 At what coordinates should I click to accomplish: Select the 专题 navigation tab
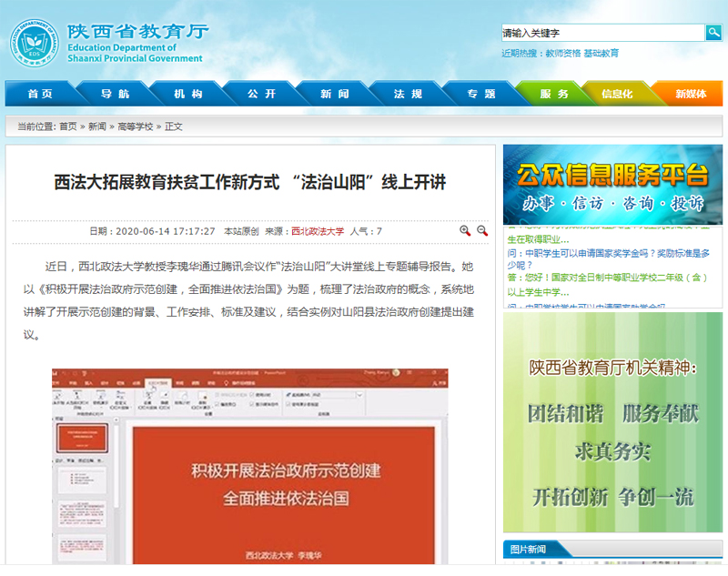point(481,94)
